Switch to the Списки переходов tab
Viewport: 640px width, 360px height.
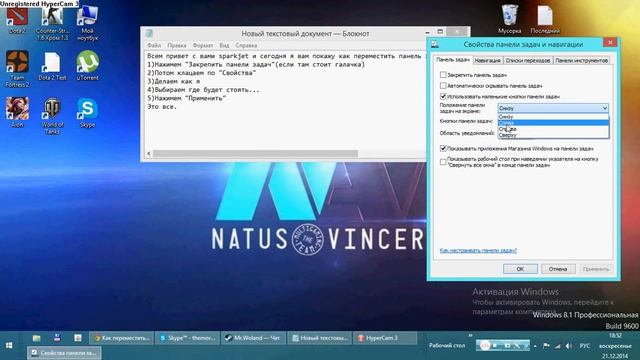pyautogui.click(x=528, y=60)
